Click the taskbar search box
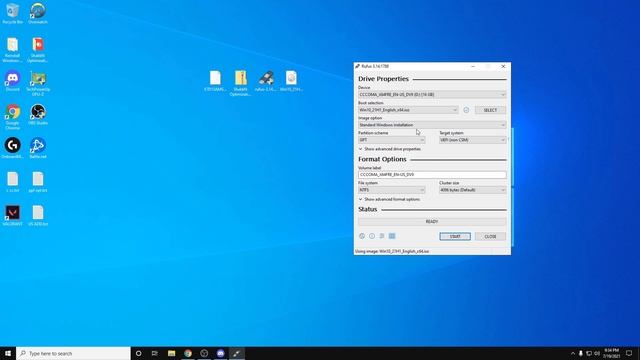 point(73,353)
